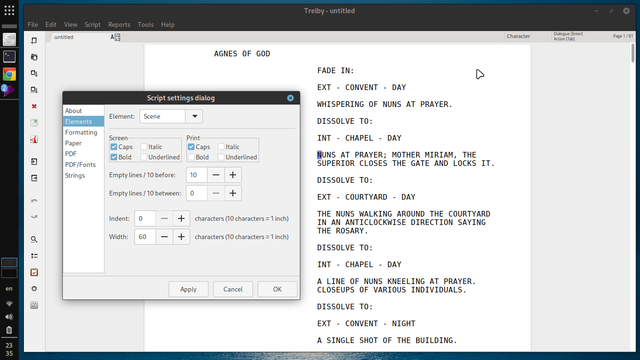Click the undo arrow in the toolbar
This screenshot has height=360, width=640.
(x=34, y=200)
